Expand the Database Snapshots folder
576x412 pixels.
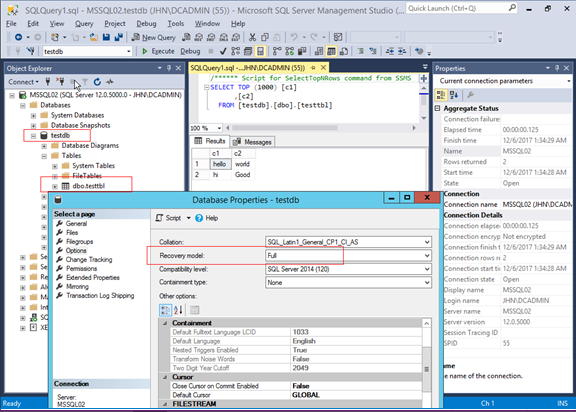[x=33, y=126]
